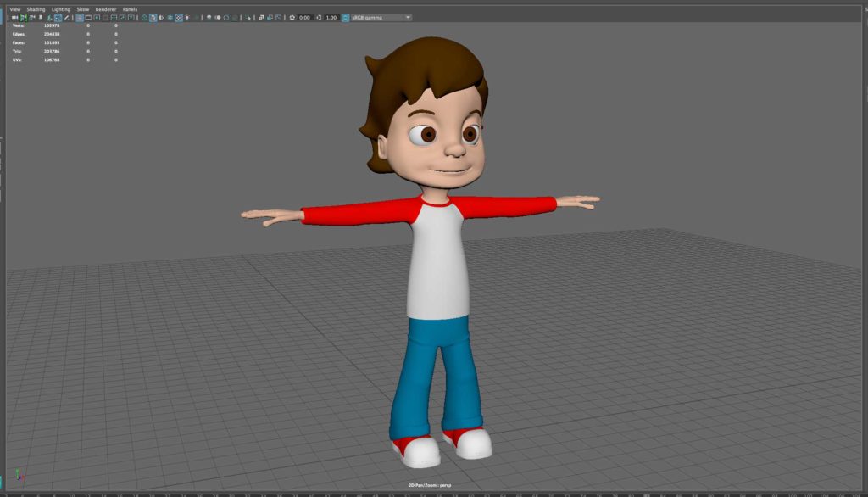Click the Select Camera icon
This screenshot has height=497, width=868.
(14, 17)
